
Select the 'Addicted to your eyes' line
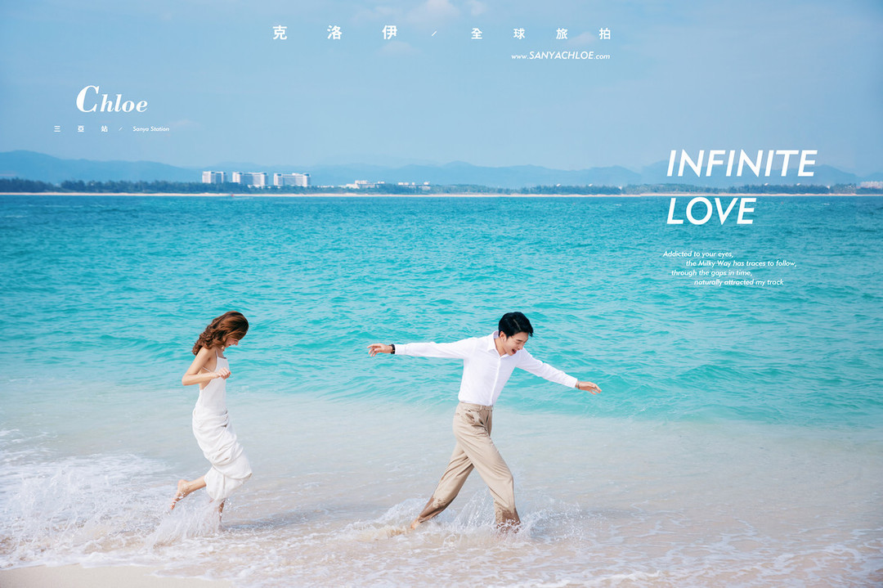pos(698,254)
